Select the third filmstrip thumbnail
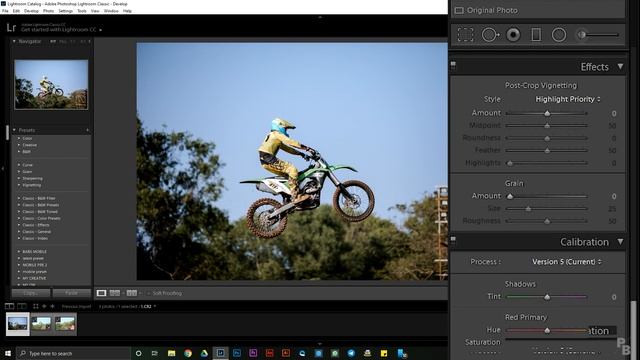Image resolution: width=640 pixels, height=360 pixels. tap(65, 324)
